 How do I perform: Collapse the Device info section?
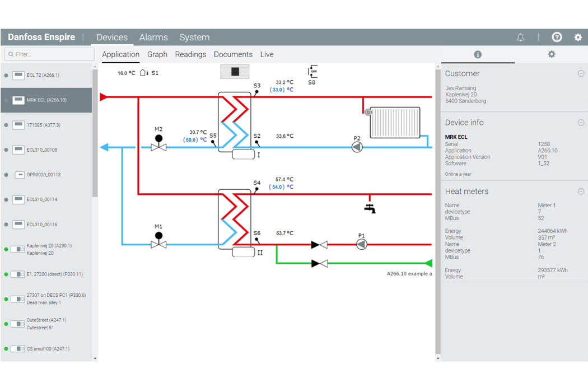coord(581,123)
